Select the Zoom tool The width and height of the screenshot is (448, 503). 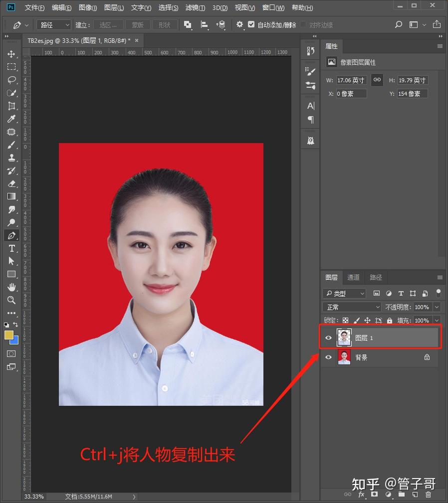pos(11,300)
